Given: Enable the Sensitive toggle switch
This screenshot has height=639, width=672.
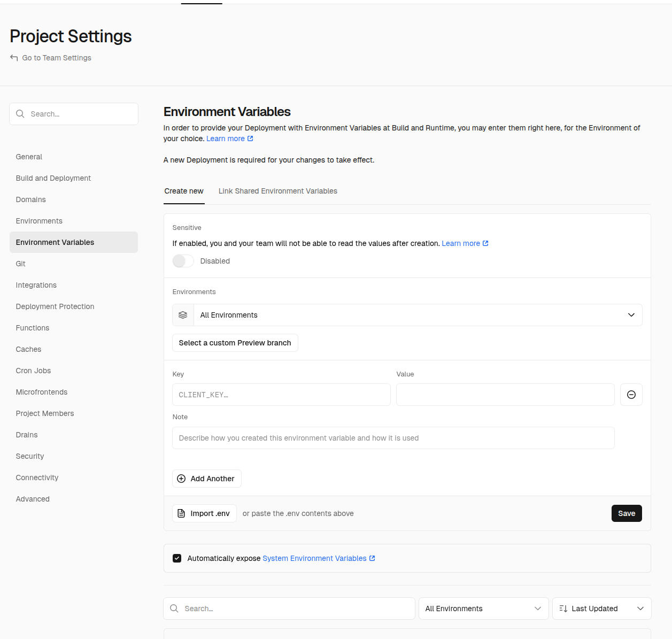Looking at the screenshot, I should (x=183, y=261).
